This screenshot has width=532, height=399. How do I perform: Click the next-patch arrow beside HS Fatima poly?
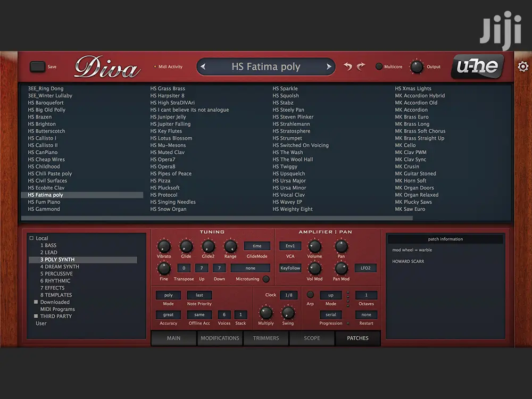(329, 66)
